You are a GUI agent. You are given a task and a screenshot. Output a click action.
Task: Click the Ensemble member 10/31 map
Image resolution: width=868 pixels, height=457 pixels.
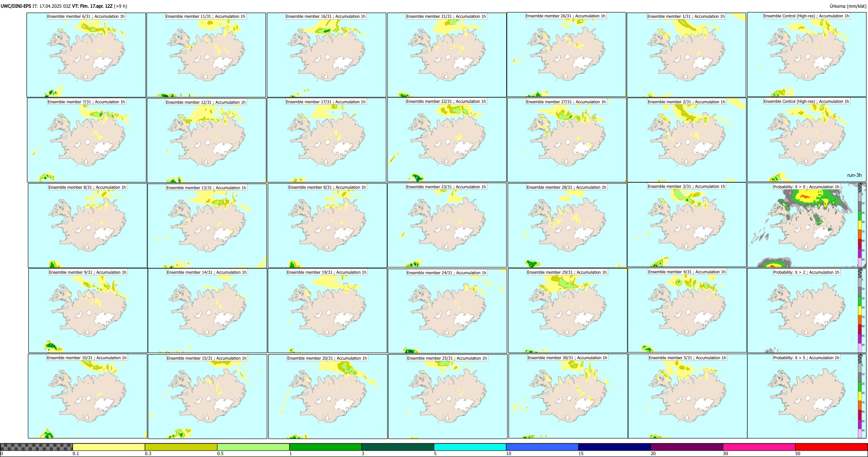coord(87,396)
